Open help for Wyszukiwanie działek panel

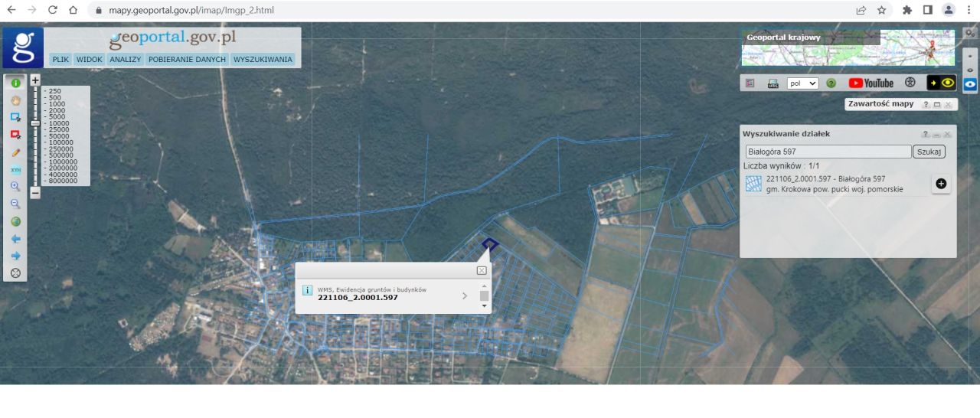click(x=926, y=134)
